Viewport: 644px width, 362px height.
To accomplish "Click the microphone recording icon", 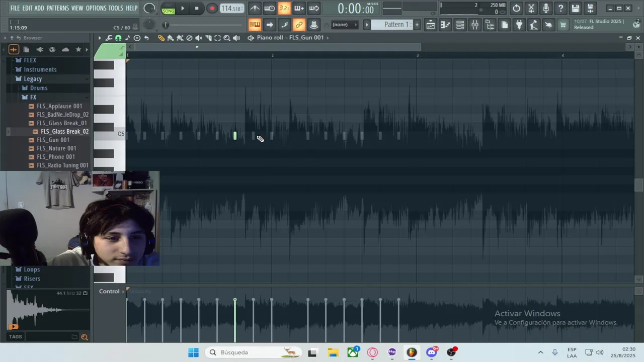I will [546, 8].
